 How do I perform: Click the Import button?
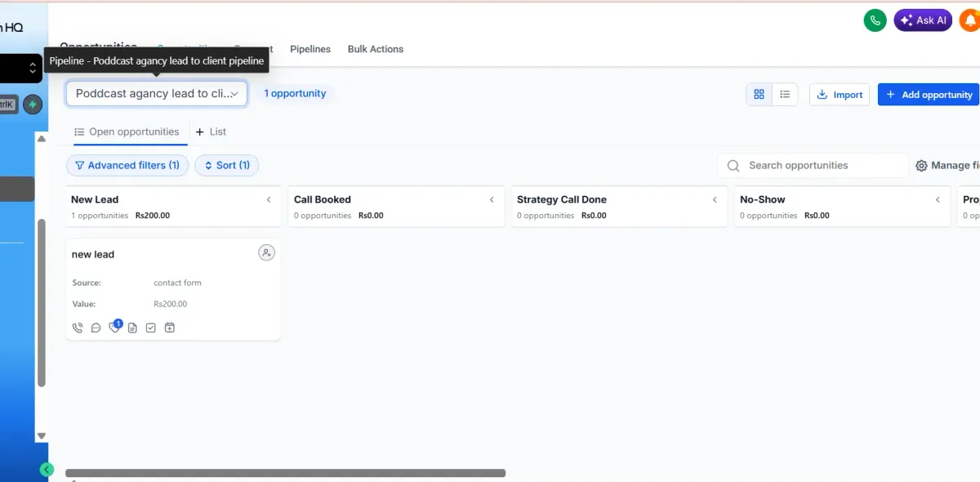(x=840, y=94)
